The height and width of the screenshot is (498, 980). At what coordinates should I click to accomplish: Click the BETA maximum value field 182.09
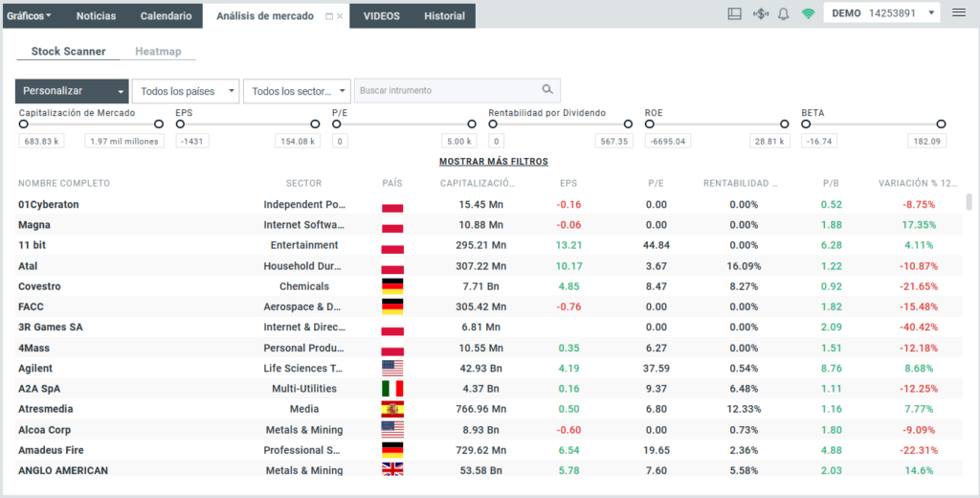tap(926, 141)
